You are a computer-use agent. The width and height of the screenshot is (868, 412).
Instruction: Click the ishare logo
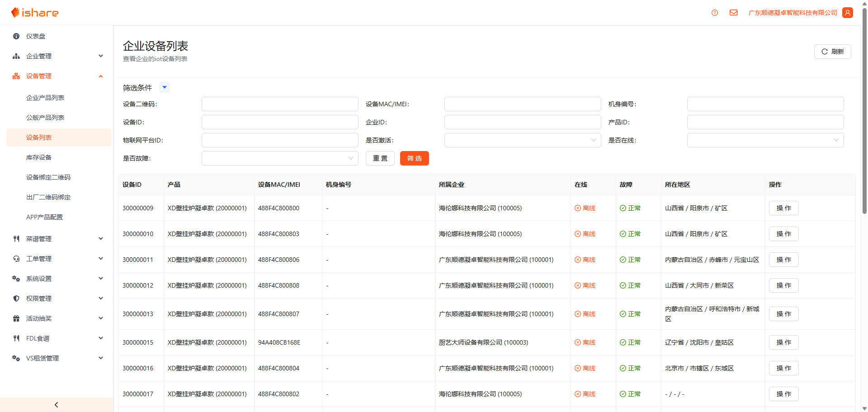pyautogui.click(x=35, y=13)
